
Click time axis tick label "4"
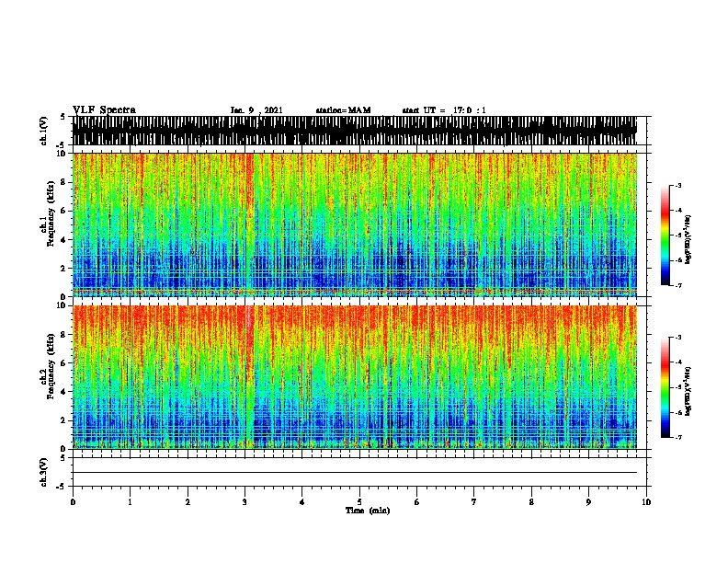point(302,502)
